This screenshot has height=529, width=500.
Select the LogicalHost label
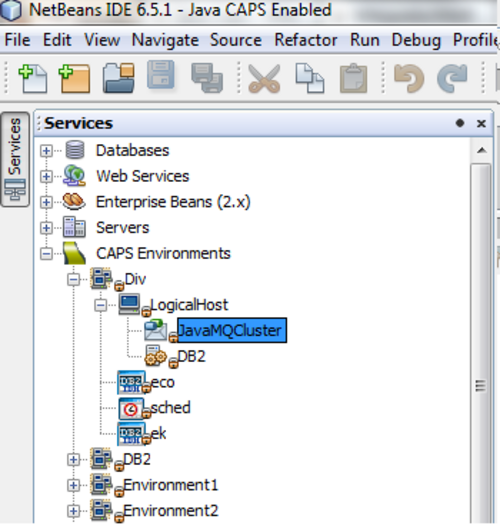(189, 305)
